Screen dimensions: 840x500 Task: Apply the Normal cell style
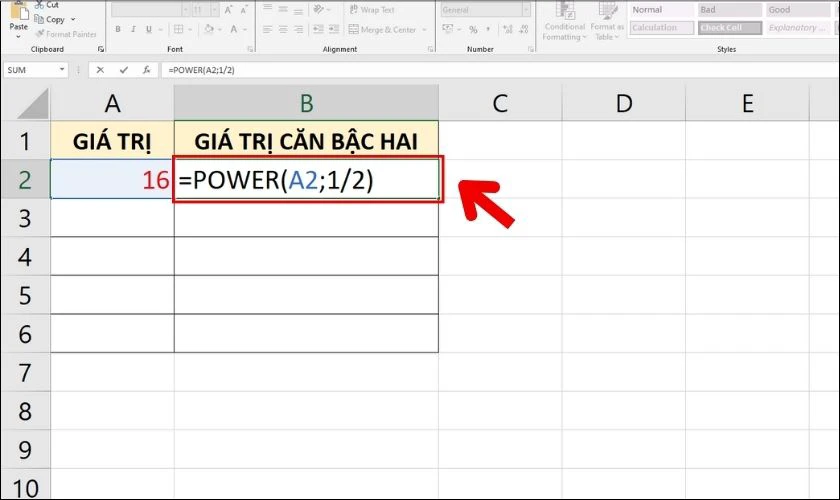[662, 10]
